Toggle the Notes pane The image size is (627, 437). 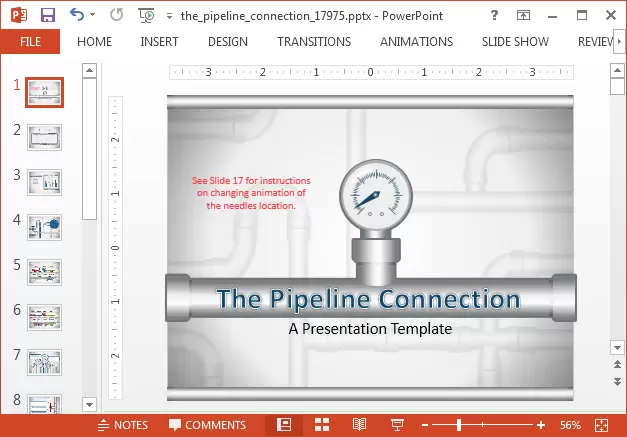tap(123, 425)
